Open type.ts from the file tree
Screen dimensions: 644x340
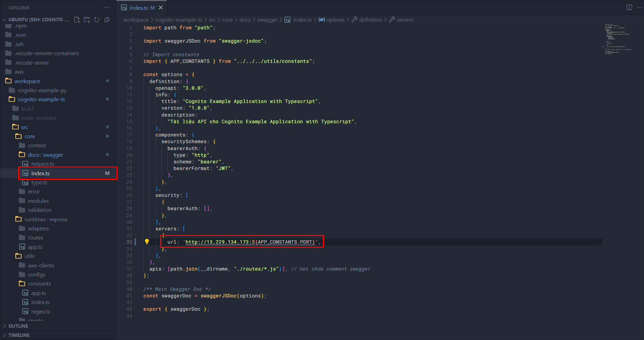point(39,183)
